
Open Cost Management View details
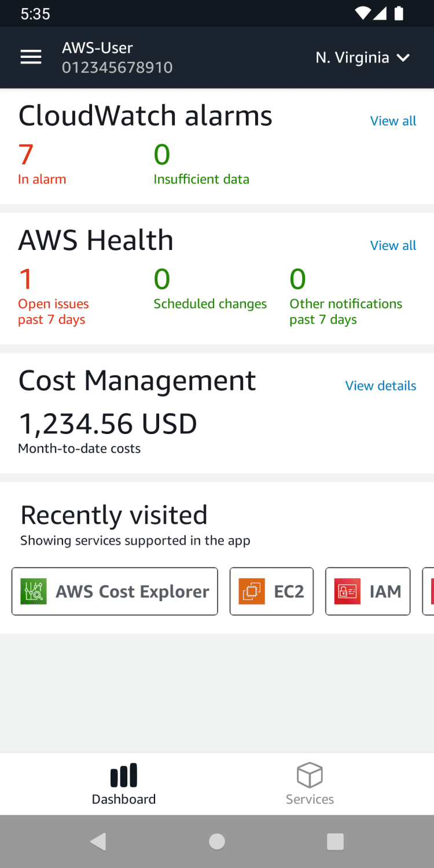click(380, 386)
